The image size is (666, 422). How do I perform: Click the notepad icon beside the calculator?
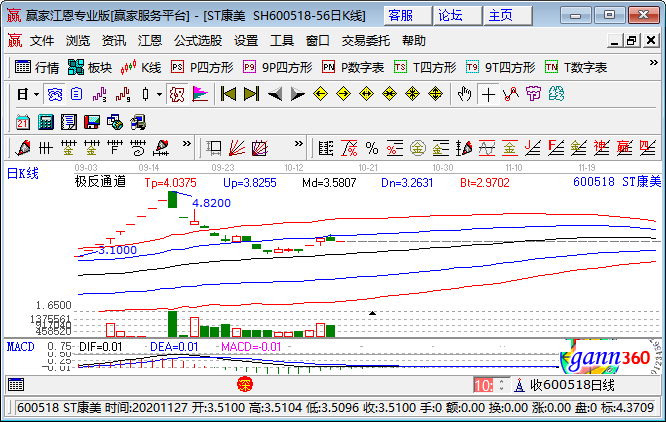(68, 122)
